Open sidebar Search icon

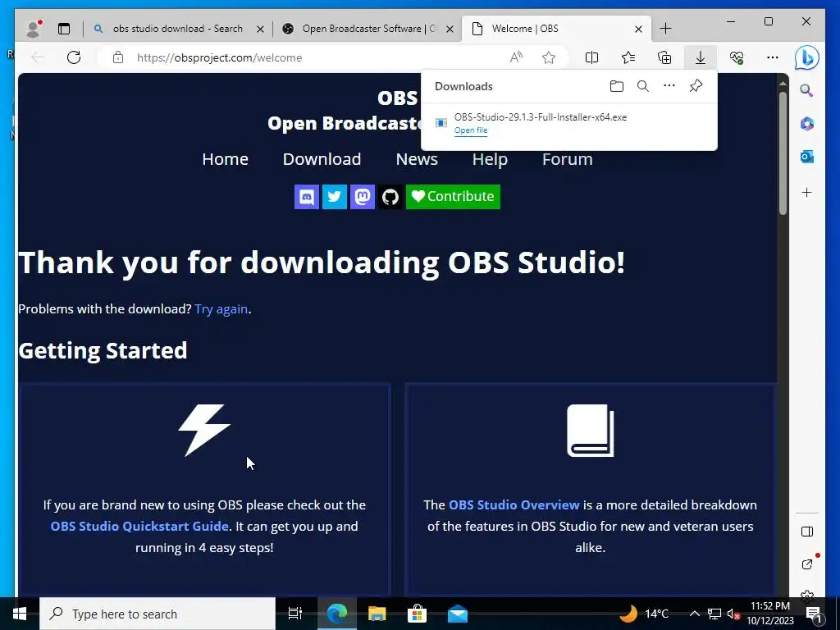coord(807,90)
